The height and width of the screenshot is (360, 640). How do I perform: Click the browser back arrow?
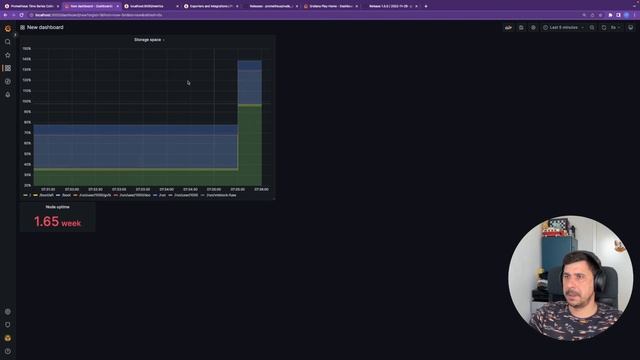click(x=5, y=15)
